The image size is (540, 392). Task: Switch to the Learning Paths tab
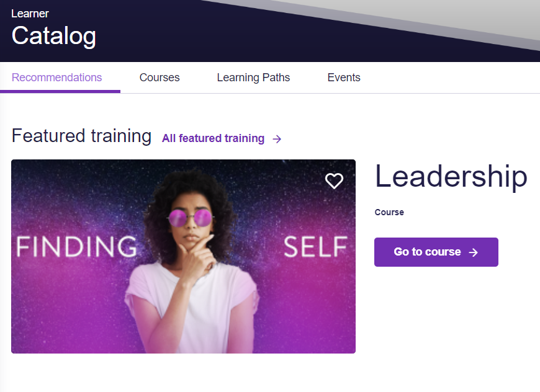pos(253,78)
